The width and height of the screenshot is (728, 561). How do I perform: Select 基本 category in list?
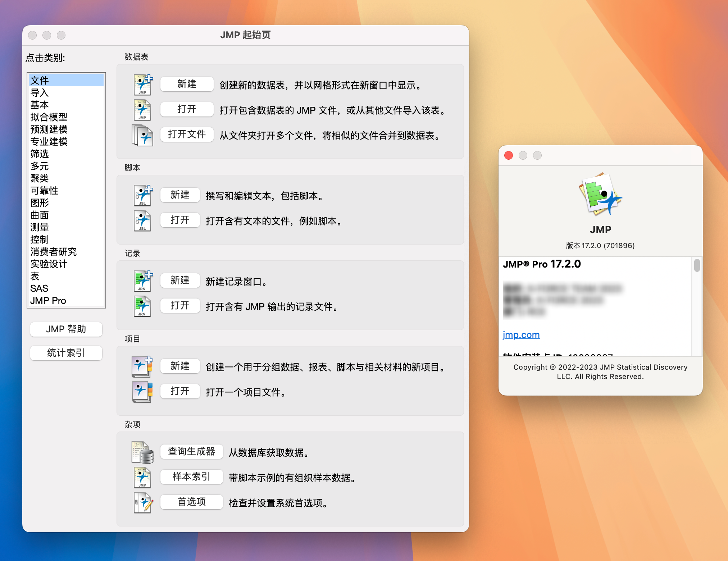click(x=66, y=105)
